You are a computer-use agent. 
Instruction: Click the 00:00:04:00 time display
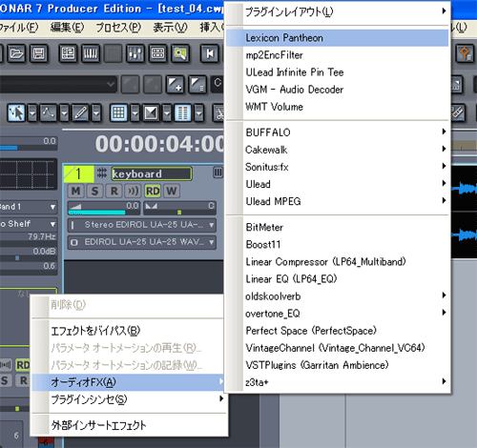pos(160,144)
